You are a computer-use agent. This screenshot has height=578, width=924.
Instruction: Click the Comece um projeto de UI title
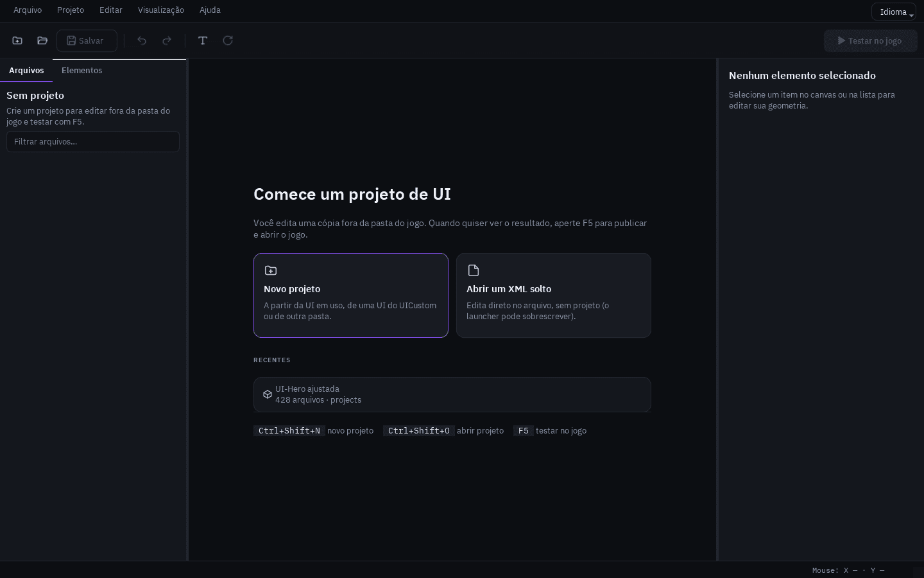[352, 195]
